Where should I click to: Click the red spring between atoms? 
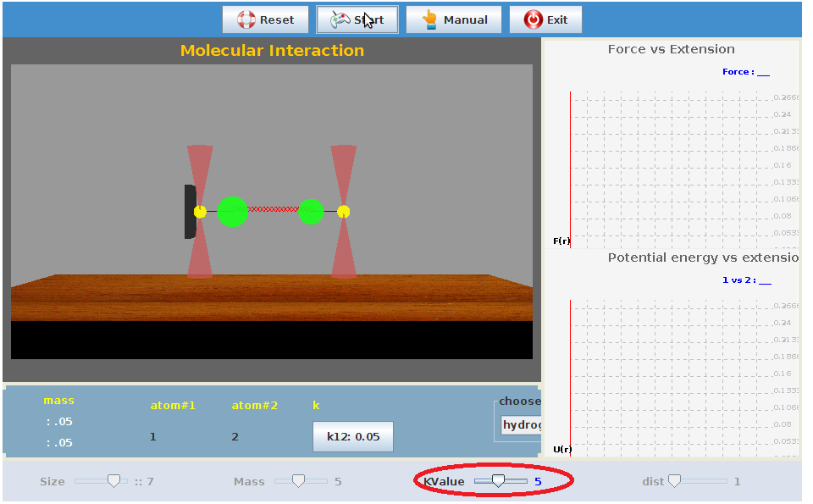(273, 209)
